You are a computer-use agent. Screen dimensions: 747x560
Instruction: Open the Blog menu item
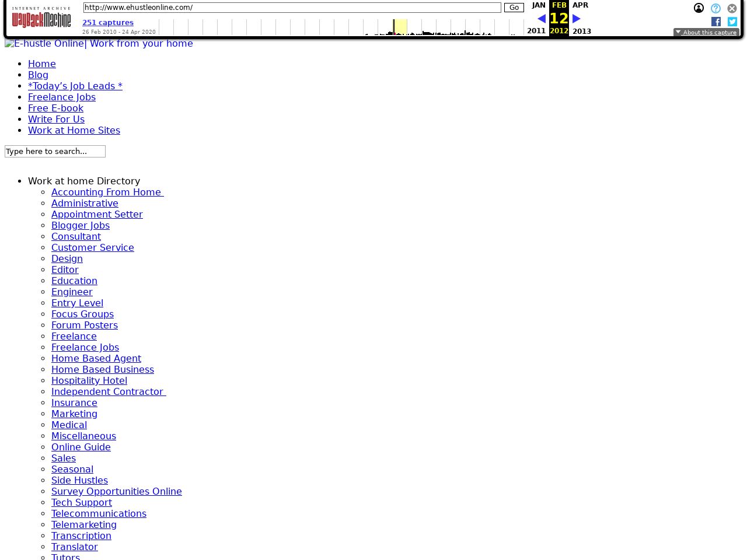pyautogui.click(x=38, y=75)
